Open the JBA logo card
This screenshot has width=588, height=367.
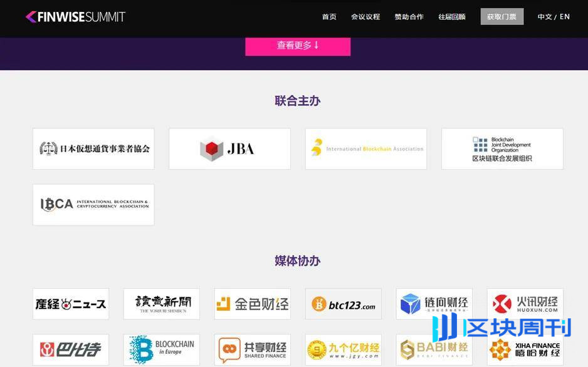[229, 148]
